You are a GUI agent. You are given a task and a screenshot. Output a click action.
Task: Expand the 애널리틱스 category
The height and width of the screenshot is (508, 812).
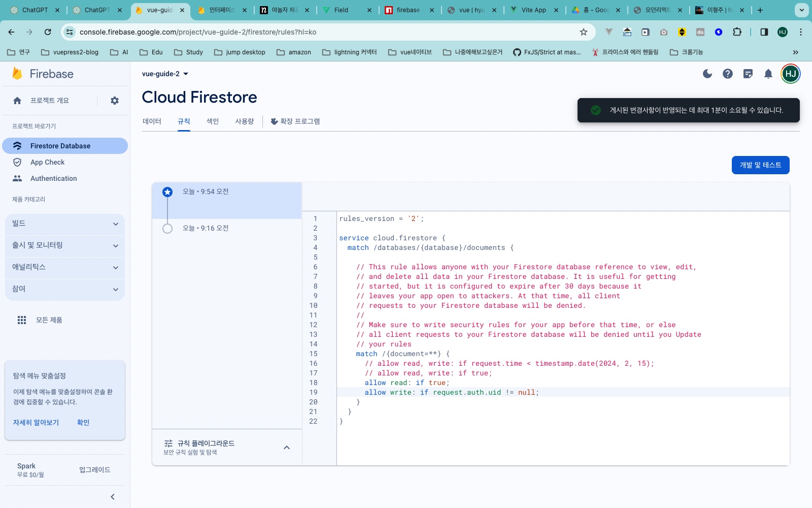pyautogui.click(x=65, y=267)
